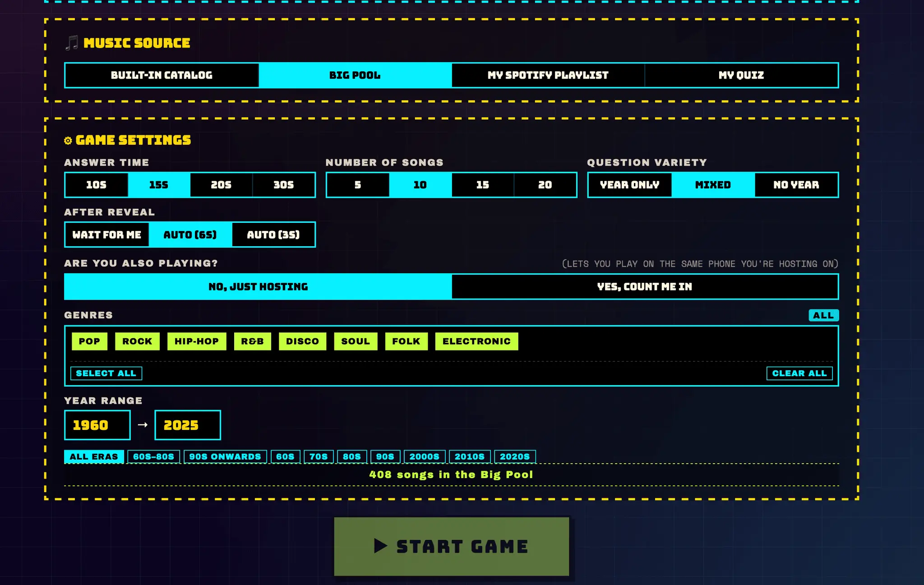
Task: Switch to the Big Pool tab
Action: click(355, 75)
